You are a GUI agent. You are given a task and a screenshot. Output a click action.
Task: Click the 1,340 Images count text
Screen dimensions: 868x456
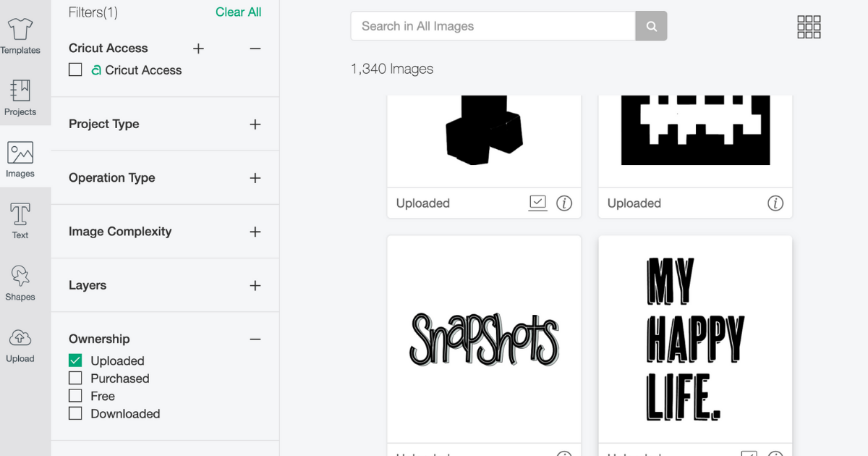tap(392, 69)
